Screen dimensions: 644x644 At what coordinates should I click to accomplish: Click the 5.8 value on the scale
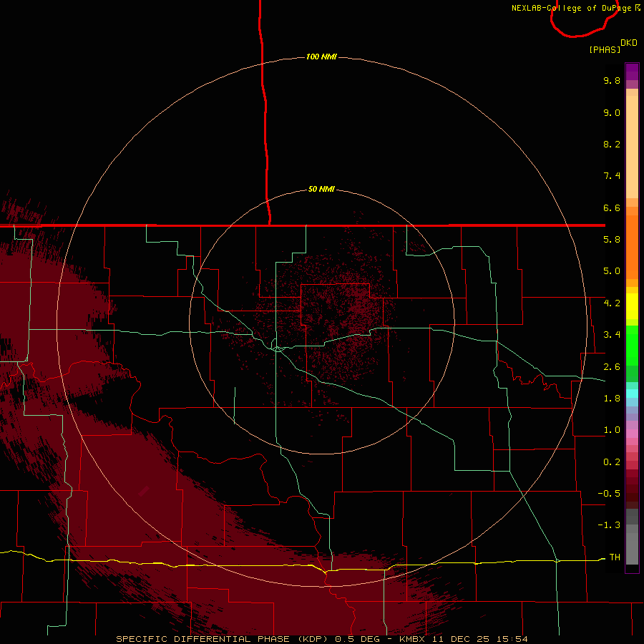(x=612, y=240)
